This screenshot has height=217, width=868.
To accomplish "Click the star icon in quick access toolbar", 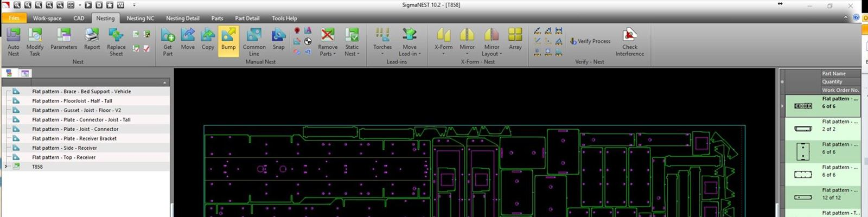I will click(x=109, y=5).
